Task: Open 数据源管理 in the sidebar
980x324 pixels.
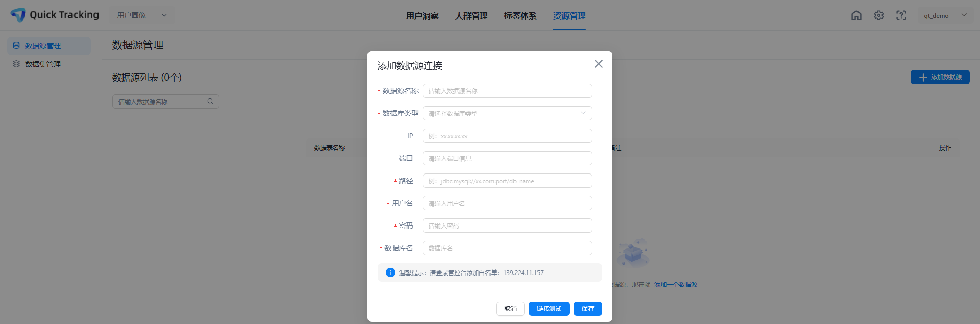Action: pos(49,45)
